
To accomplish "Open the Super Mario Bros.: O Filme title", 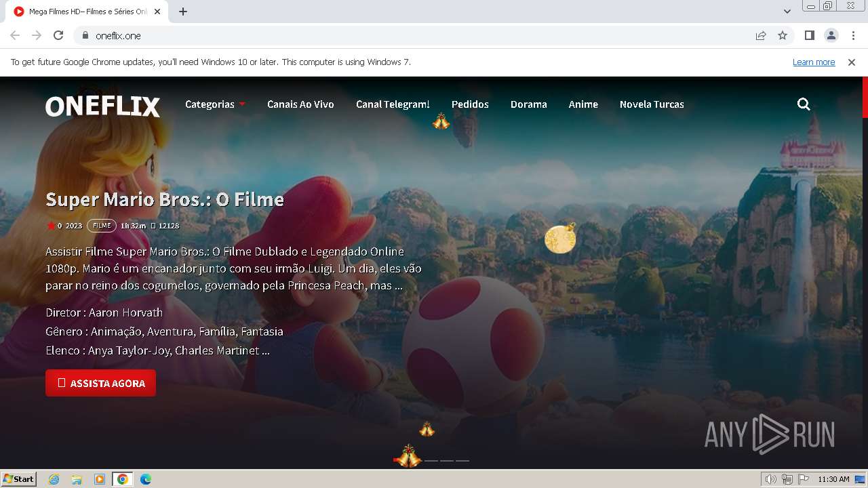I will tap(165, 199).
